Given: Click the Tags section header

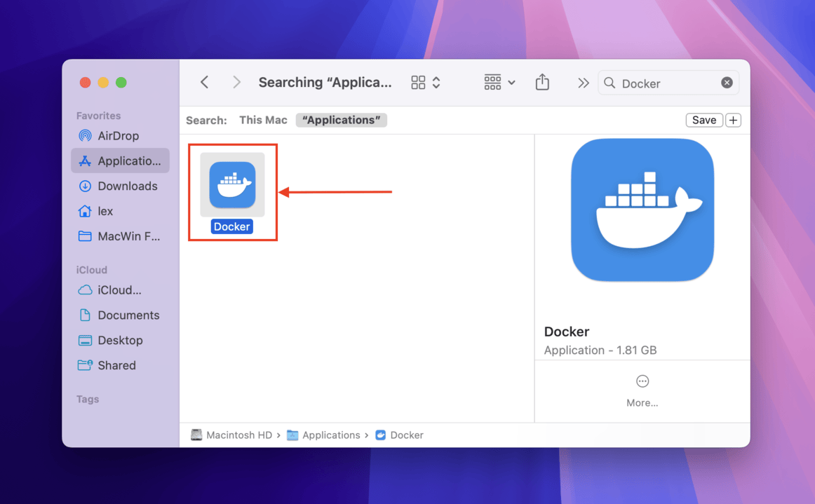Looking at the screenshot, I should tap(87, 399).
